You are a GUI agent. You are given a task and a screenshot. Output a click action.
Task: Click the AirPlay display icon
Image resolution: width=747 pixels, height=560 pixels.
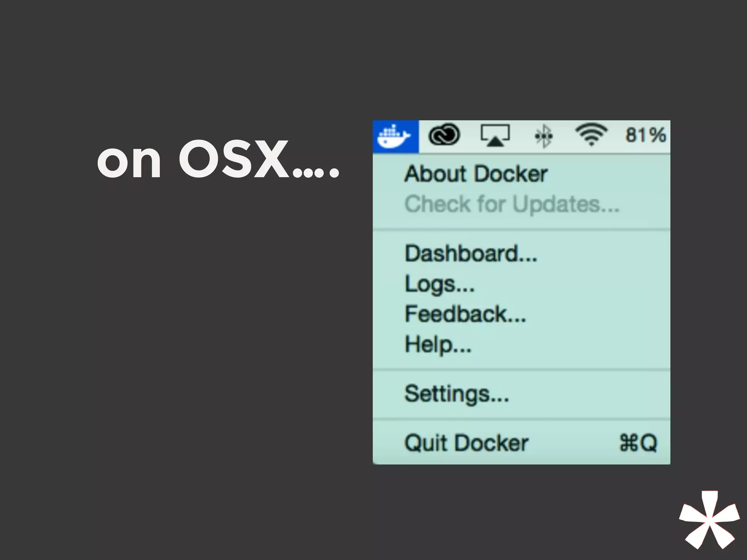point(495,136)
